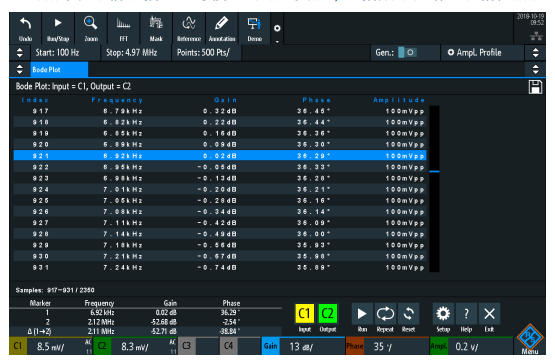Start Bode measurement with Run button
This screenshot has width=555, height=361.
(x=362, y=314)
